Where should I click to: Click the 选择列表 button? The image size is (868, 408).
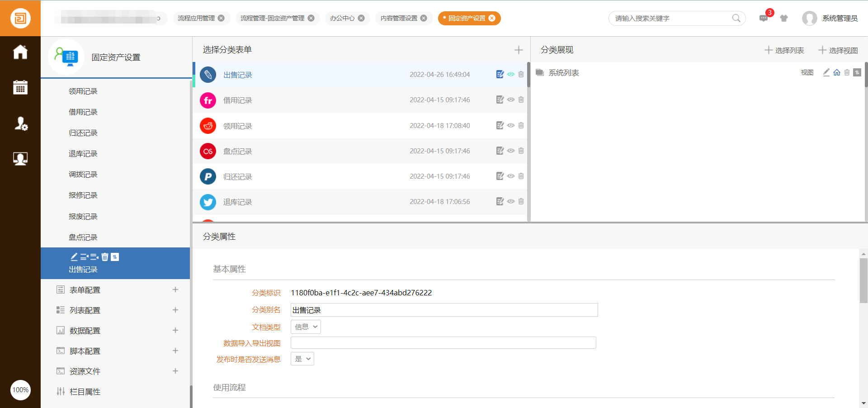point(784,50)
